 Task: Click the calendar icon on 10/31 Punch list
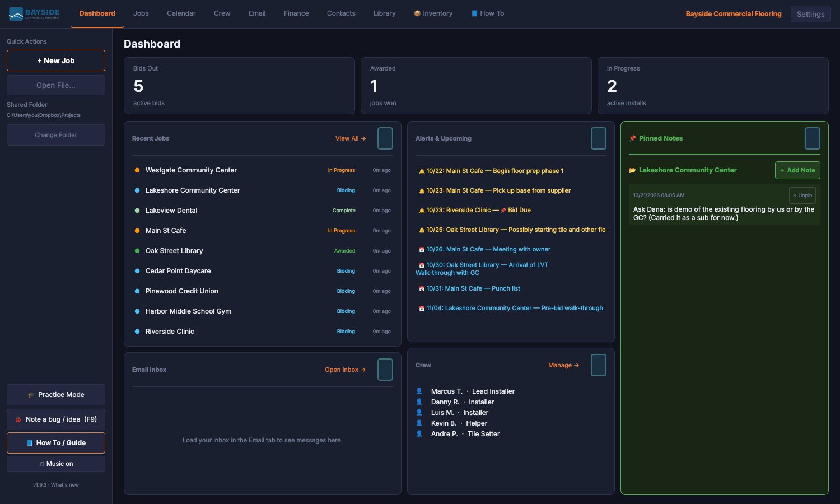[x=422, y=289]
